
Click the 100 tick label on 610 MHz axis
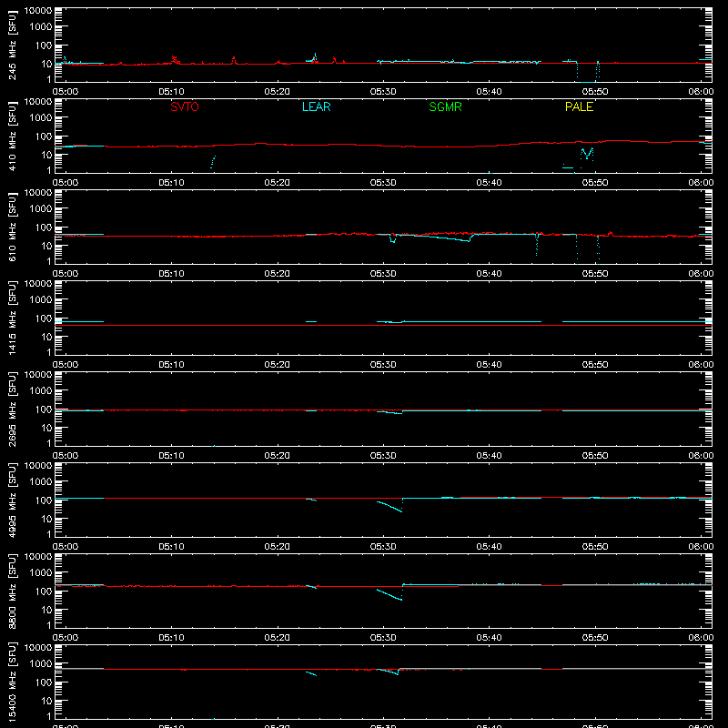pyautogui.click(x=44, y=227)
